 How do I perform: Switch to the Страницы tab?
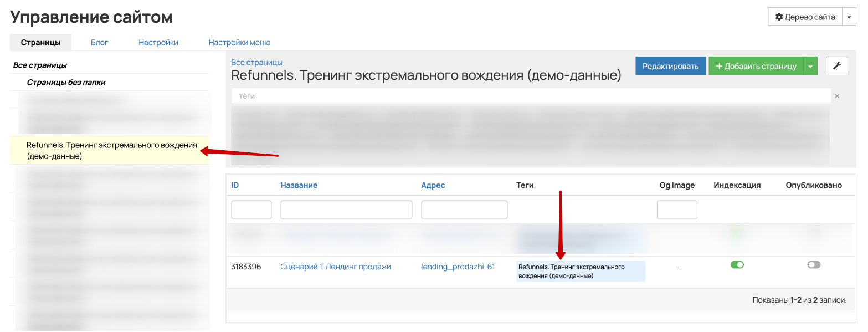tap(40, 42)
